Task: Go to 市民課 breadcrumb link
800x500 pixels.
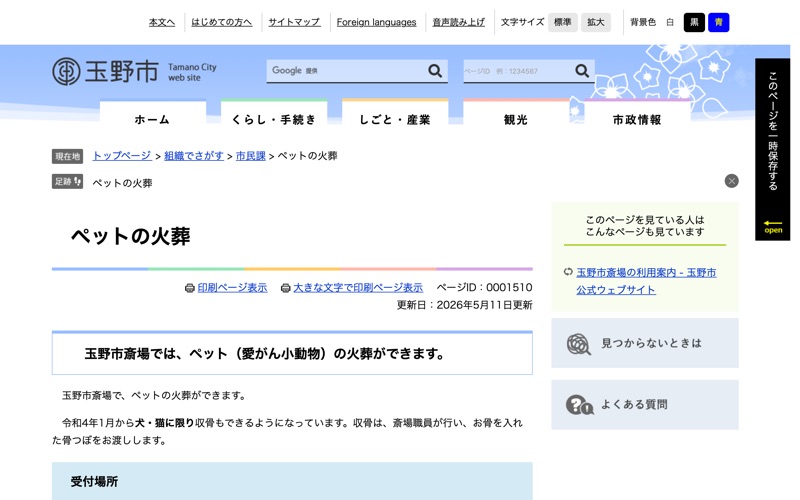Action: tap(251, 156)
